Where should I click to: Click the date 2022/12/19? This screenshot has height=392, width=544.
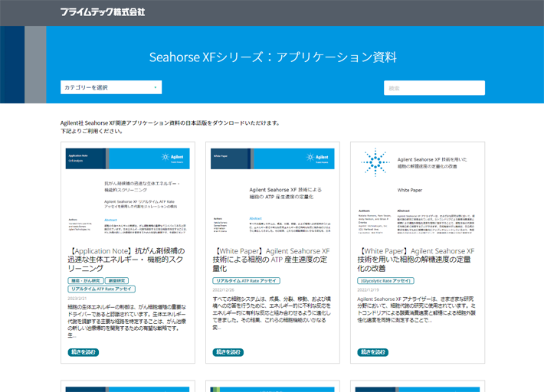[368, 289]
